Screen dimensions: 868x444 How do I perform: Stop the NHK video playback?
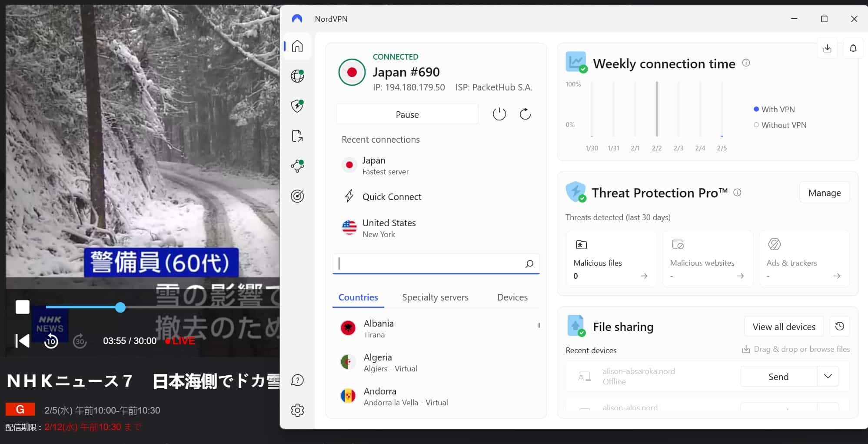coord(23,307)
